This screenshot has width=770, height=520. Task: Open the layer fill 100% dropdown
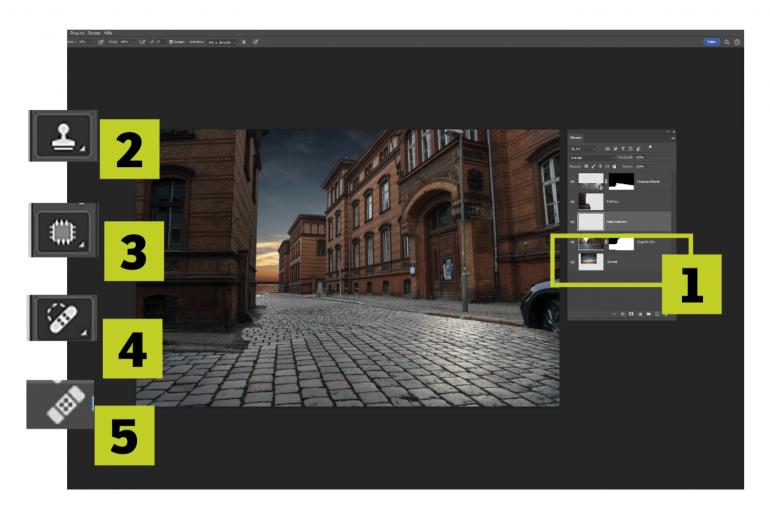pyautogui.click(x=640, y=166)
